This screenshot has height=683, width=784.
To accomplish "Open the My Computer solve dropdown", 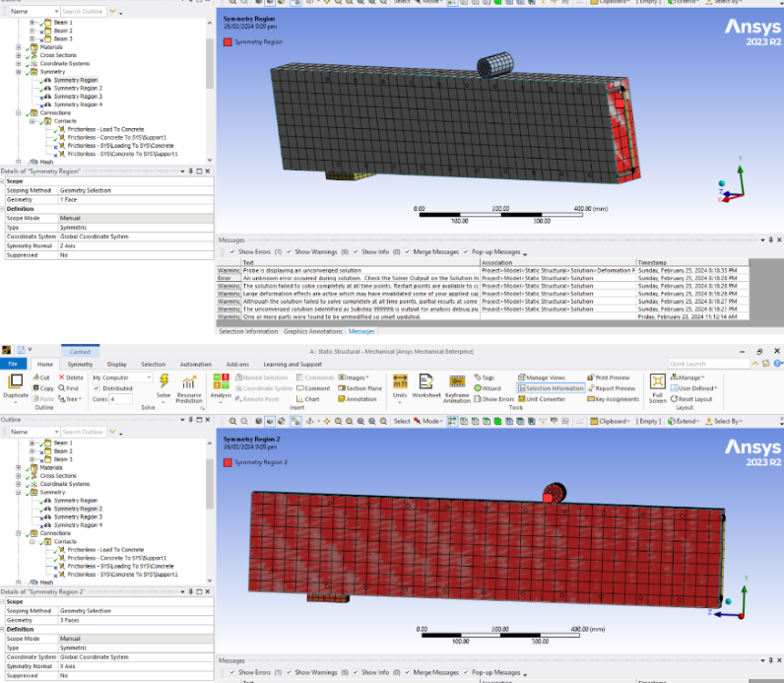I will (x=122, y=377).
